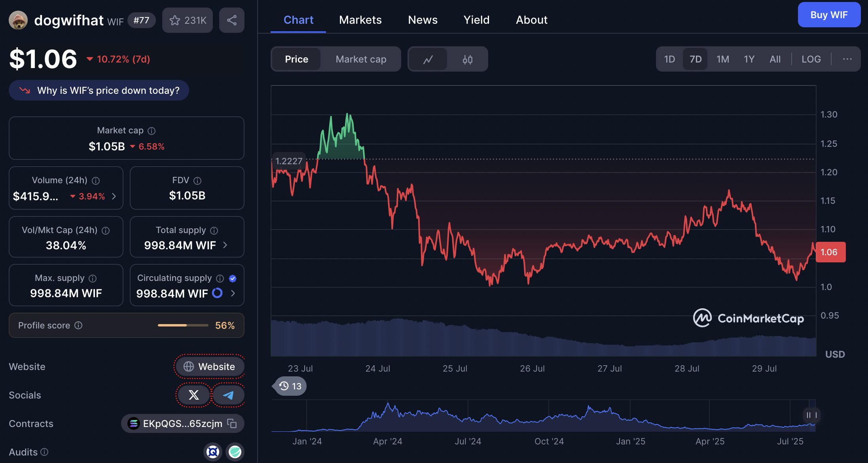The image size is (868, 463).
Task: Open second green audit provider badge
Action: (x=235, y=452)
